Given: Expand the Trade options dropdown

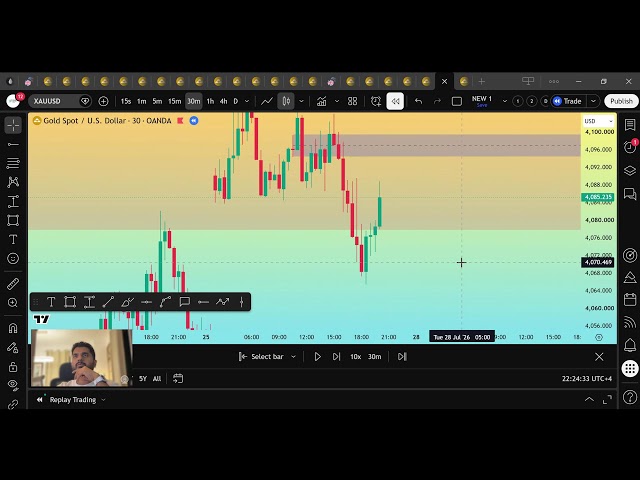Looking at the screenshot, I should pos(593,101).
